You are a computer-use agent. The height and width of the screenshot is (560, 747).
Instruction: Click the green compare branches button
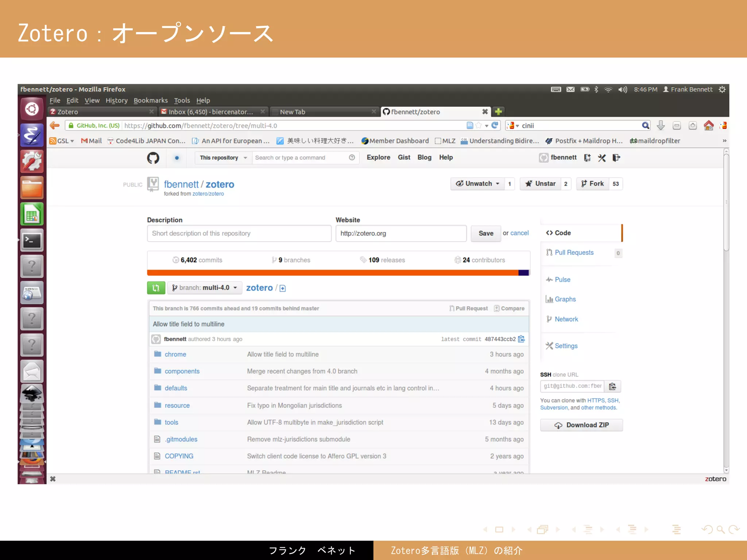pyautogui.click(x=156, y=288)
